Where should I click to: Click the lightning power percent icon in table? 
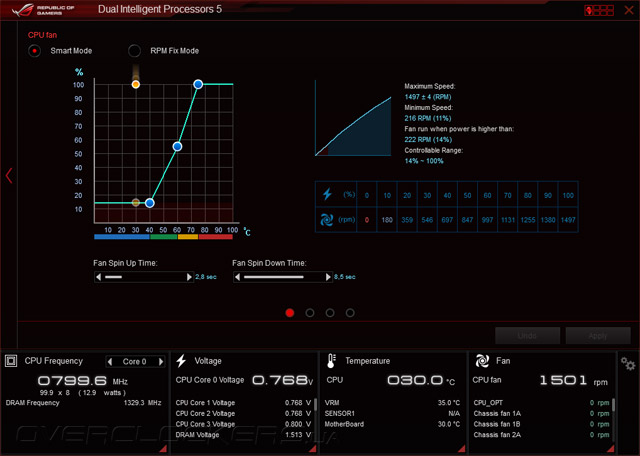click(x=327, y=194)
